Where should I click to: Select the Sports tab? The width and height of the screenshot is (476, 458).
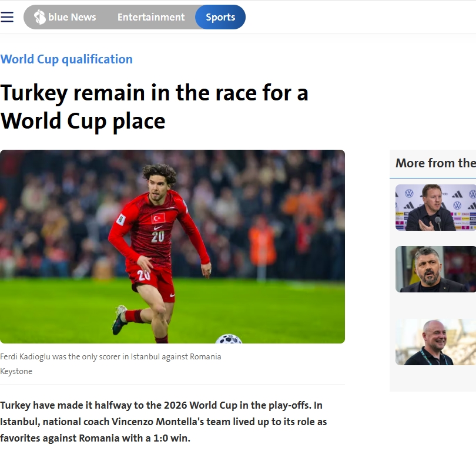[220, 17]
